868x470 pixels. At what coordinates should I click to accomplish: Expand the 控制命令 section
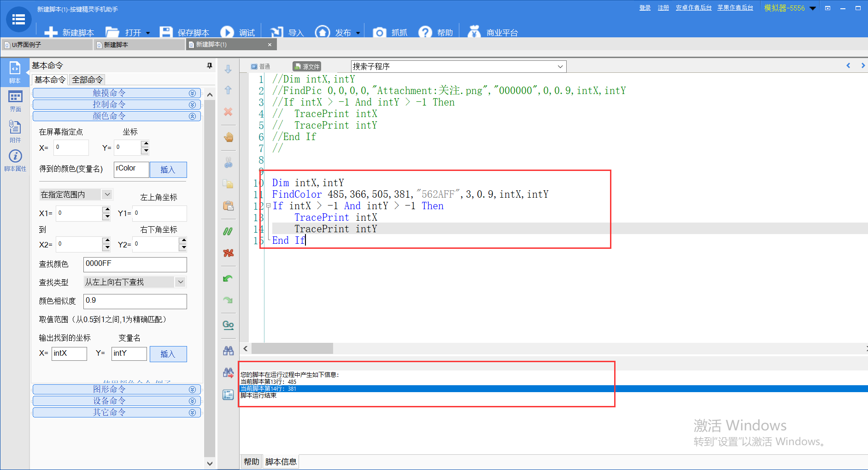point(117,105)
